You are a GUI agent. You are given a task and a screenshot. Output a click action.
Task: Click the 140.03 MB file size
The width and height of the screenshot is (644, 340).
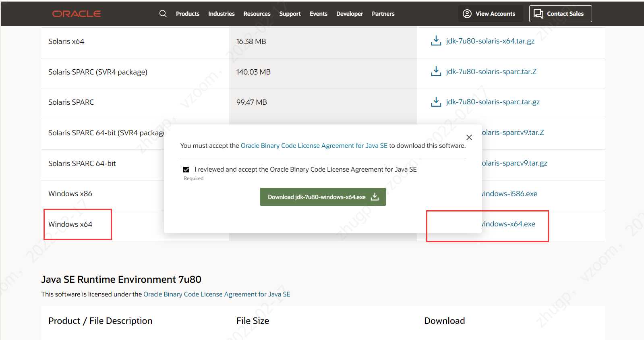coord(253,72)
